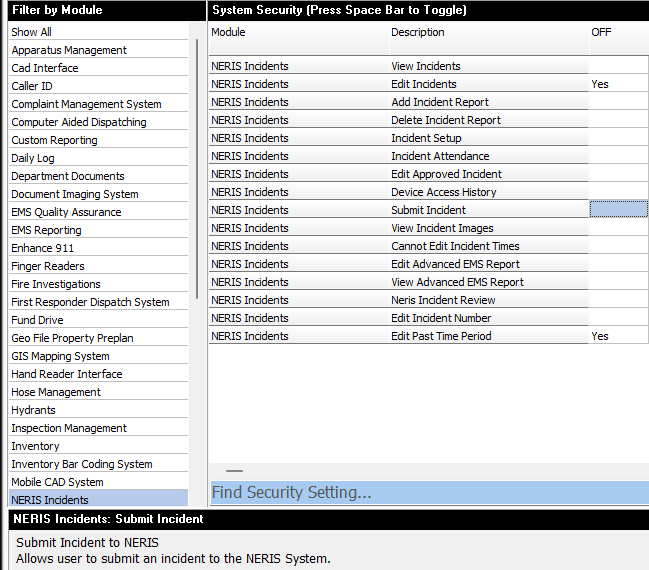This screenshot has width=649, height=570.
Task: Select the Edit Incidents security row
Action: point(399,84)
